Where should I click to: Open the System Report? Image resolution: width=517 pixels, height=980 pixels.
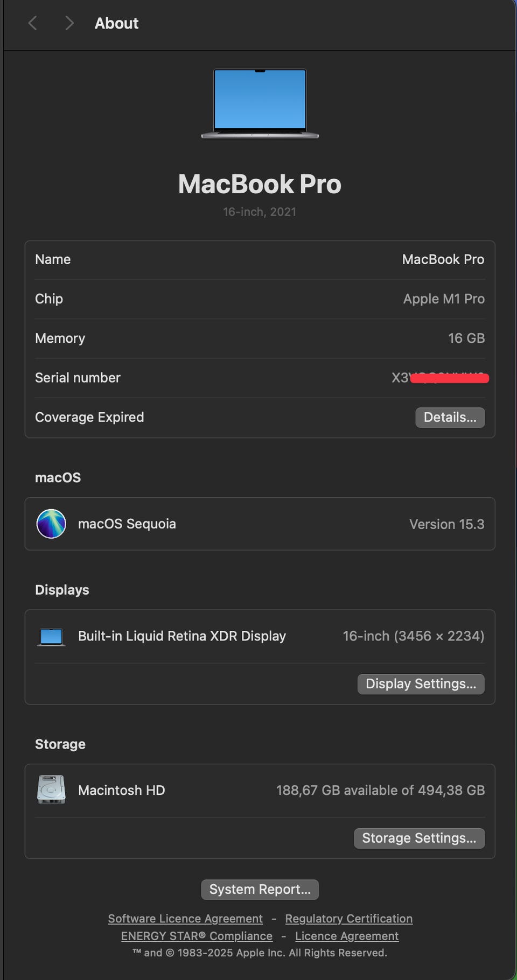(x=260, y=890)
